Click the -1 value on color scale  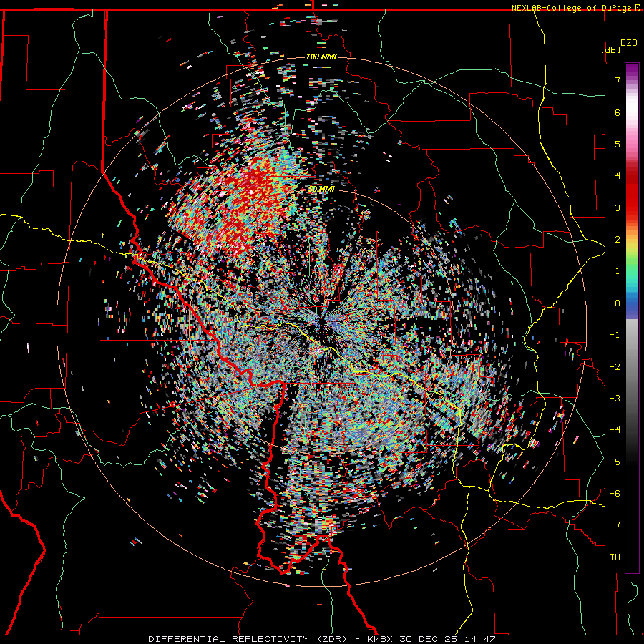[x=615, y=335]
